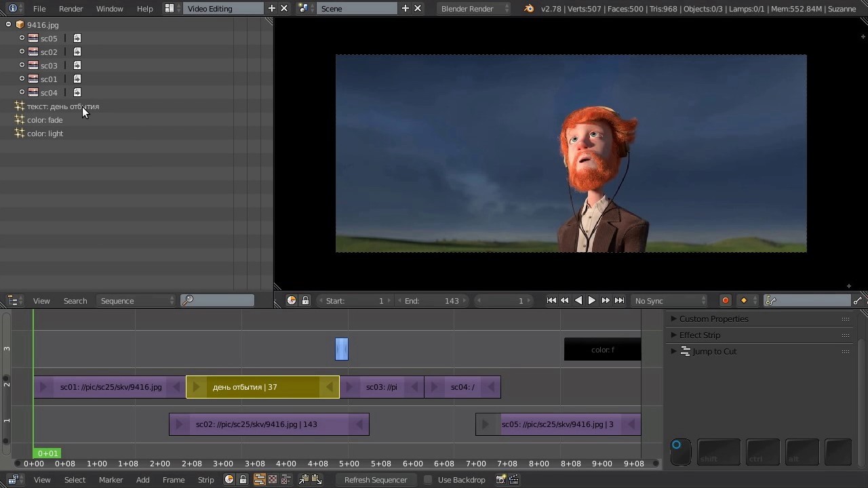Select Sequencer and Preview view type icon
The height and width of the screenshot is (488, 868).
point(285,480)
